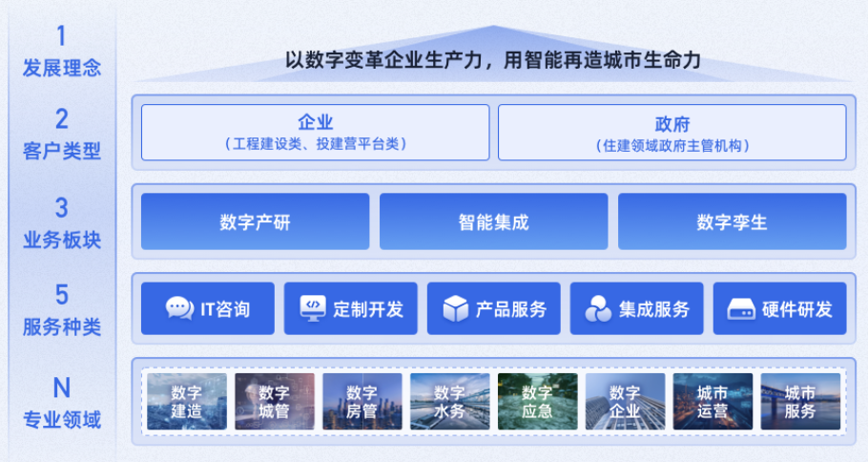Click the 业务板块 sidebar heading

(x=61, y=240)
